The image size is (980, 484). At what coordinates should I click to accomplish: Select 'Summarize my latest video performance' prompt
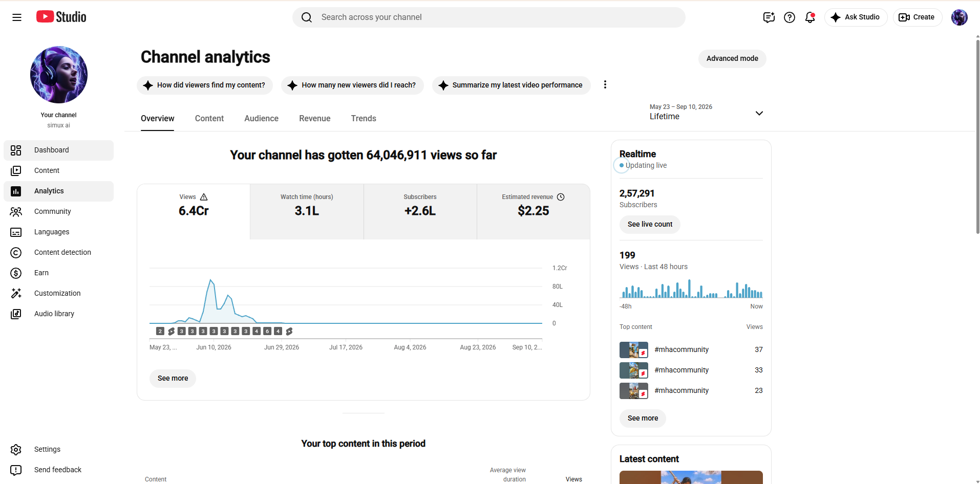pyautogui.click(x=511, y=85)
